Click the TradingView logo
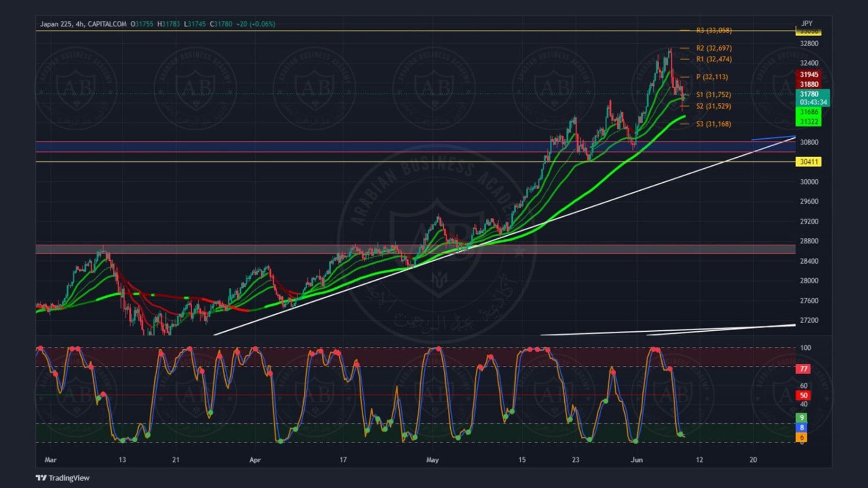Screen dimensions: 868x488 [62, 478]
